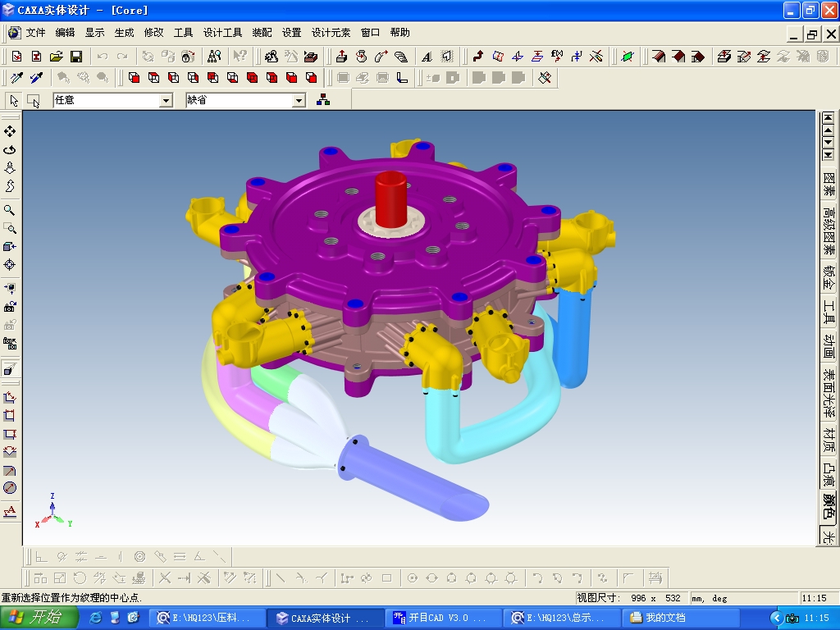Viewport: 840px width, 630px height.
Task: Select the zoom magnifier tool
Action: coord(10,210)
